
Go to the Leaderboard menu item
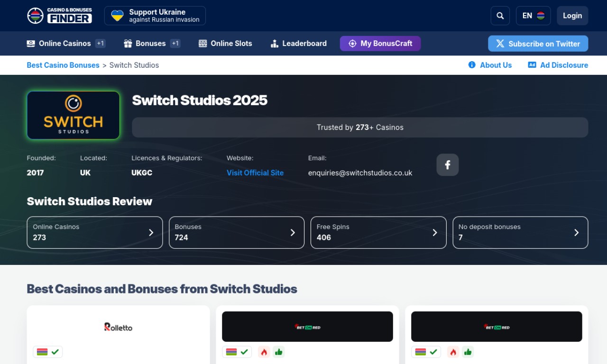click(x=298, y=43)
